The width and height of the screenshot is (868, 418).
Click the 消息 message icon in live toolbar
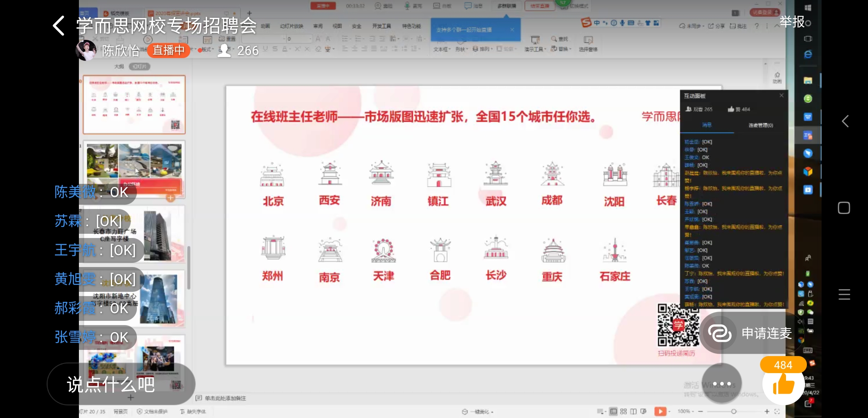(473, 6)
